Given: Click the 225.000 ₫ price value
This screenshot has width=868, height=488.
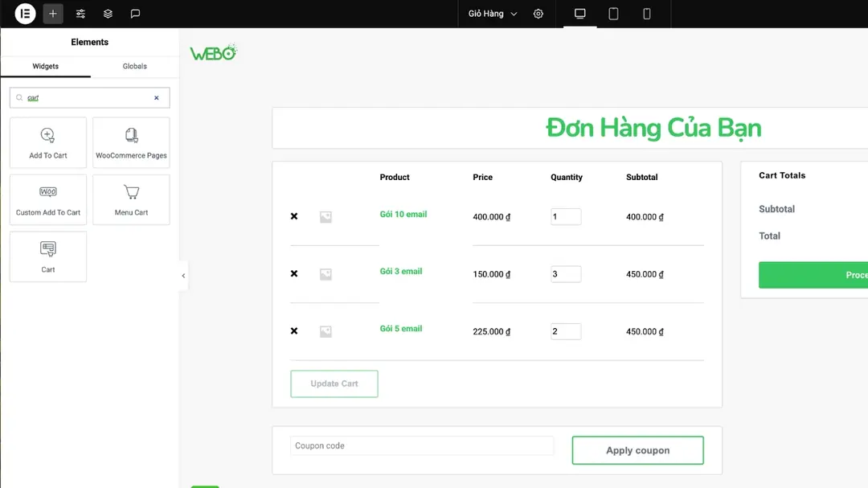Looking at the screenshot, I should (492, 332).
